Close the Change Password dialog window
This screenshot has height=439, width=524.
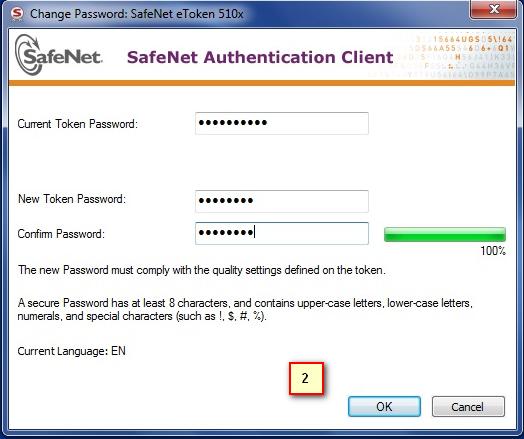pos(493,9)
